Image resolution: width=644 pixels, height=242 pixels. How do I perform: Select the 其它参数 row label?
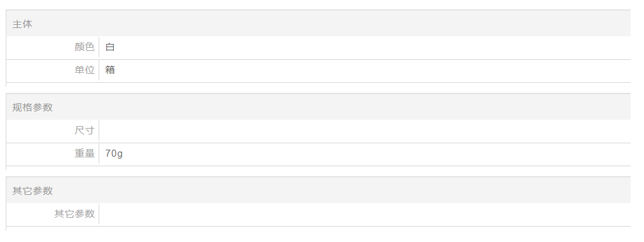pyautogui.click(x=74, y=214)
